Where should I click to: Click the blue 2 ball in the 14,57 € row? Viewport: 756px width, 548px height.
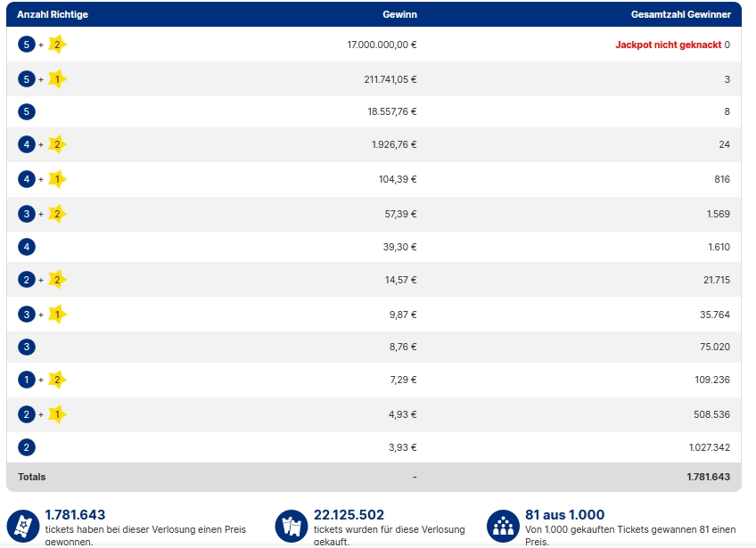(27, 280)
